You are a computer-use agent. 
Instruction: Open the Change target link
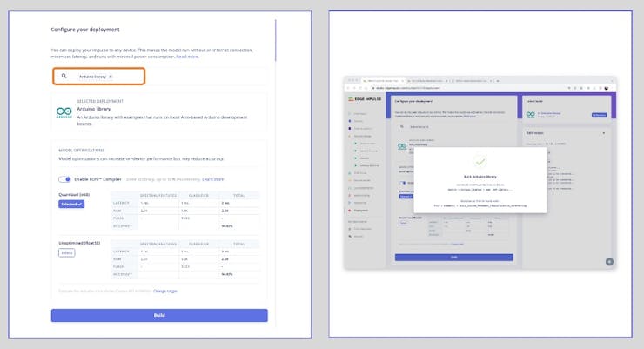[165, 291]
